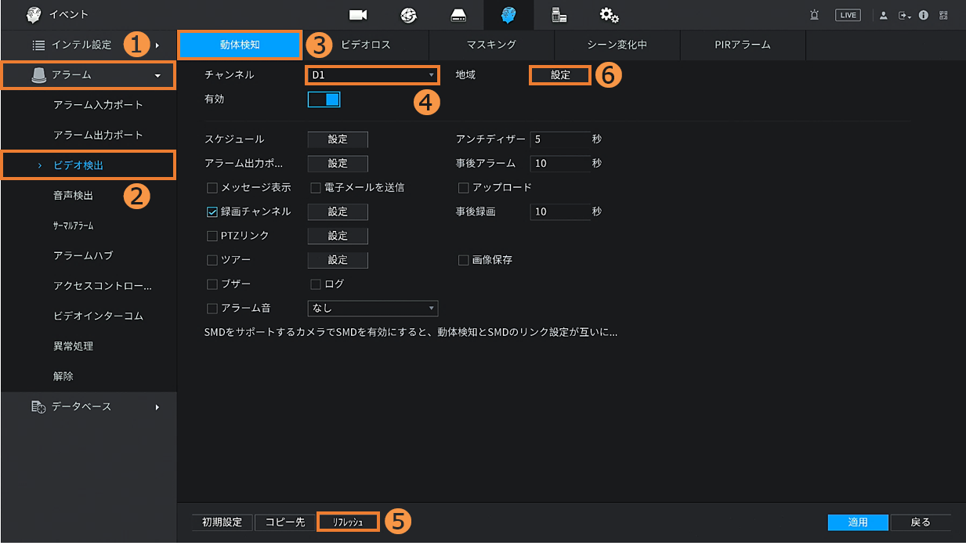Open the storage disk icon
966x560 pixels.
point(458,15)
